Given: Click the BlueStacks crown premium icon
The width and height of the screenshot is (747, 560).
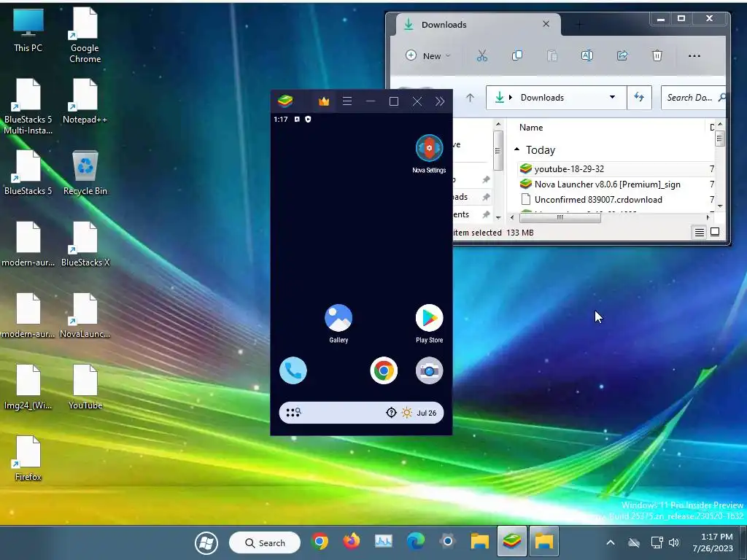Looking at the screenshot, I should click(x=324, y=101).
